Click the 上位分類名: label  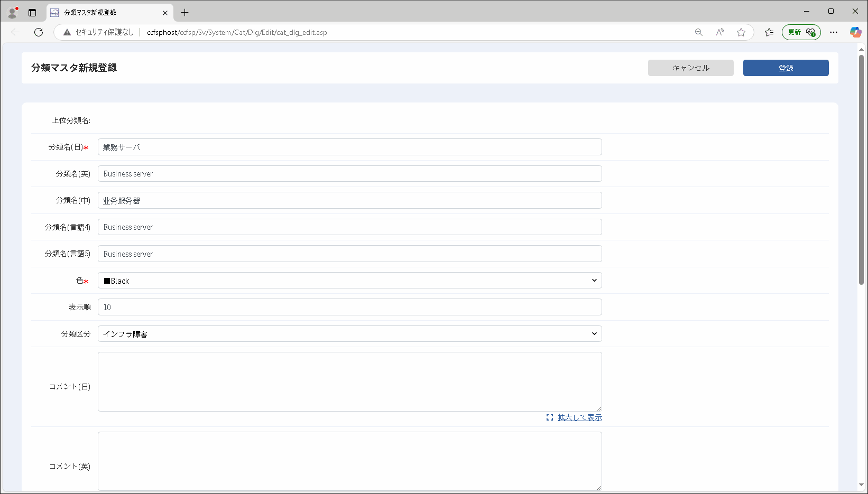(71, 120)
